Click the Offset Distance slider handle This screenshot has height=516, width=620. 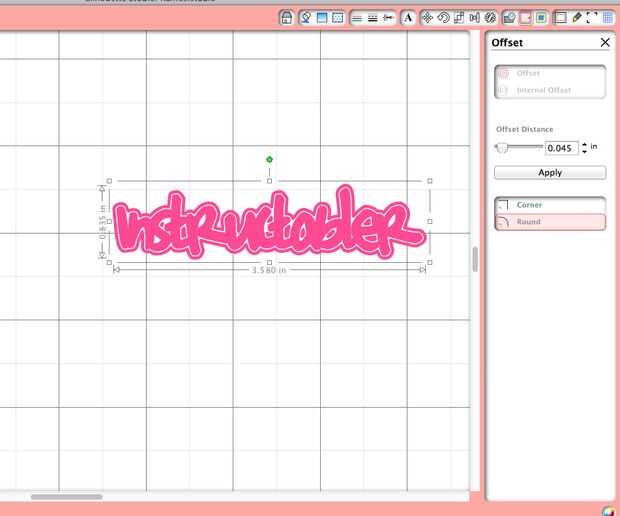(x=501, y=147)
